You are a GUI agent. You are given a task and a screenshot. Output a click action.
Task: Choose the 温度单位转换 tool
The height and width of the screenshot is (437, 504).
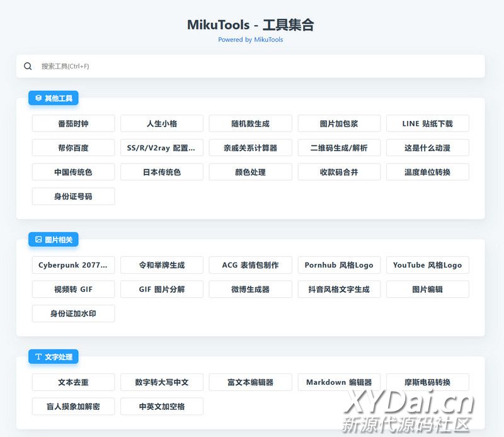(x=427, y=172)
